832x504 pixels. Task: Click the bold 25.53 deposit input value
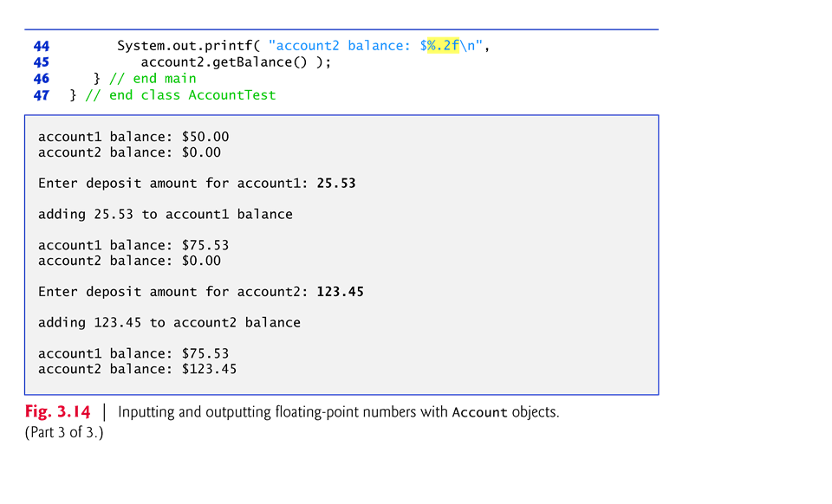click(336, 184)
